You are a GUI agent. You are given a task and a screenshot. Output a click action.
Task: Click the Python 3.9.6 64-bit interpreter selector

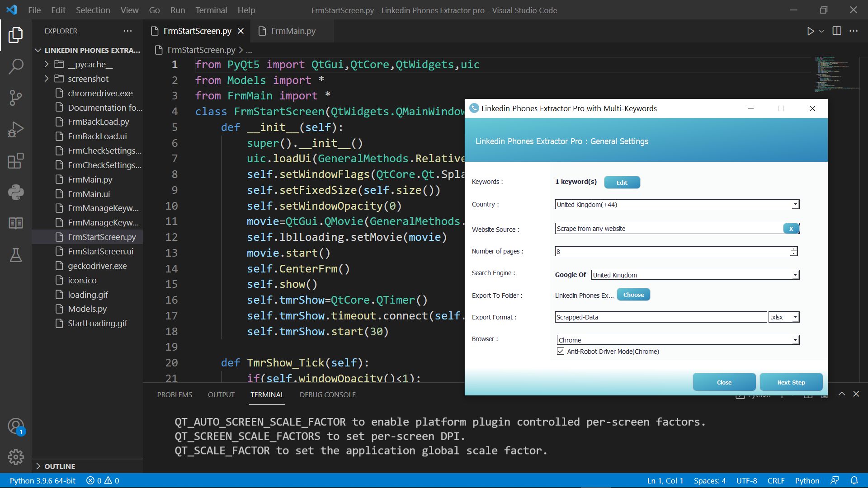(42, 481)
